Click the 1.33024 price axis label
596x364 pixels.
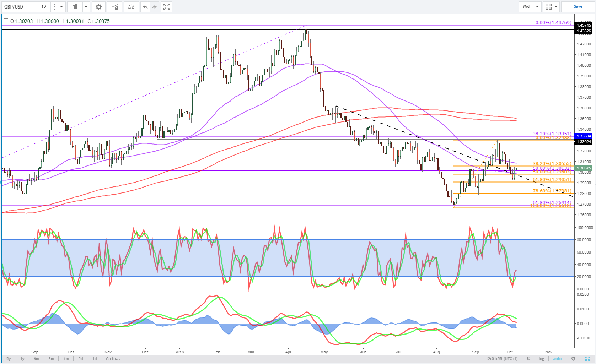pos(584,142)
